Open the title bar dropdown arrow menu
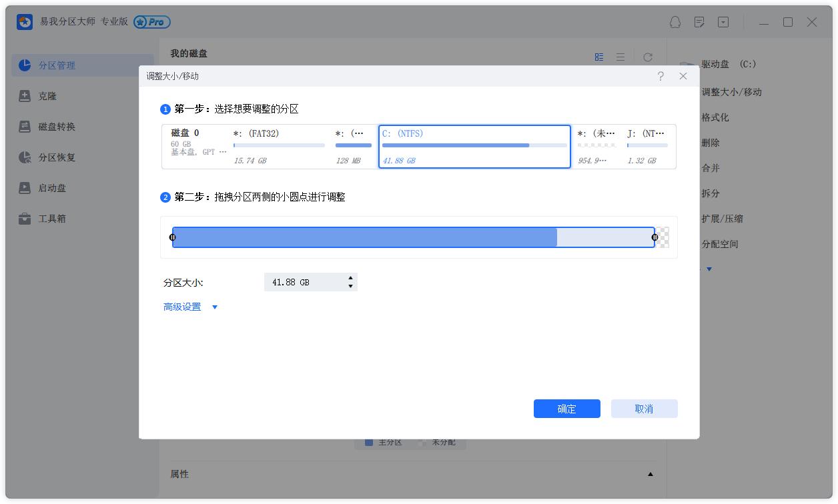The image size is (838, 504). (722, 22)
